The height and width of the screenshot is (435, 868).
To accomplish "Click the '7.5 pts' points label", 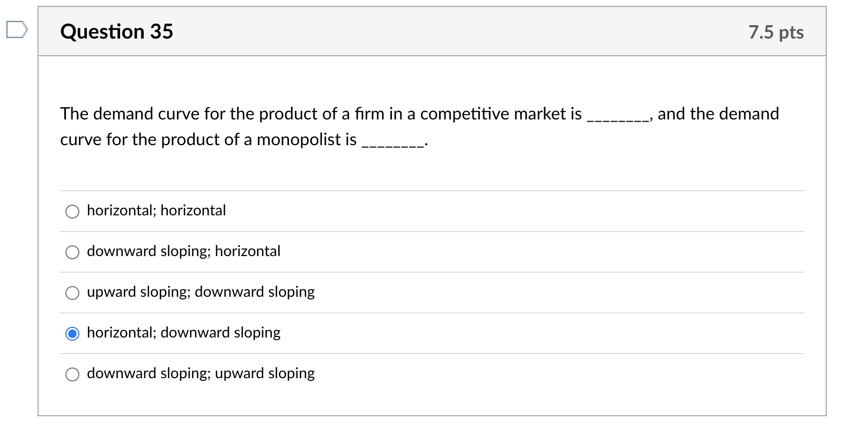I will pyautogui.click(x=776, y=33).
